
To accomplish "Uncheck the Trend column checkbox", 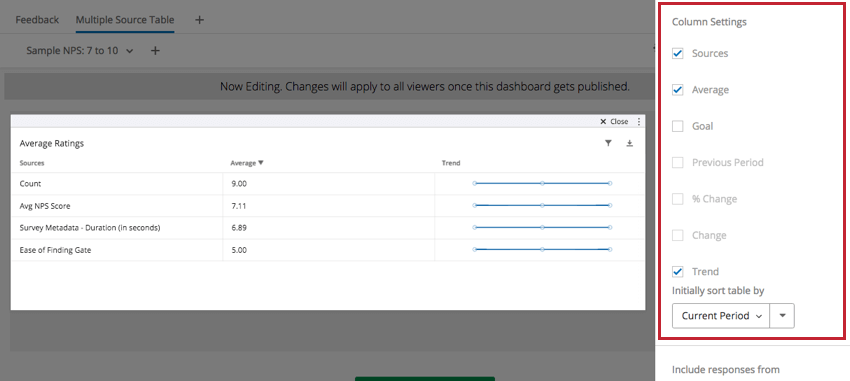I will (678, 271).
